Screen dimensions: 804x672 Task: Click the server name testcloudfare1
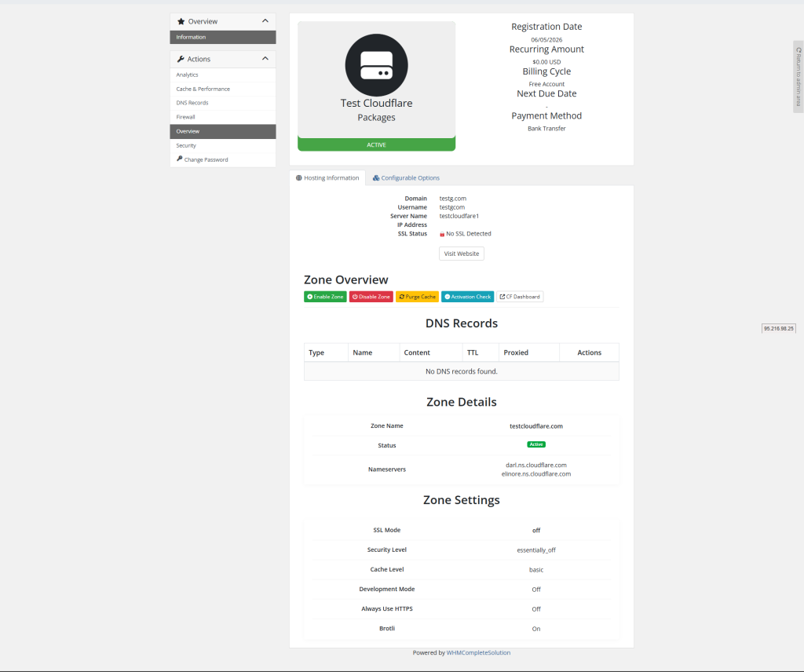pos(459,216)
